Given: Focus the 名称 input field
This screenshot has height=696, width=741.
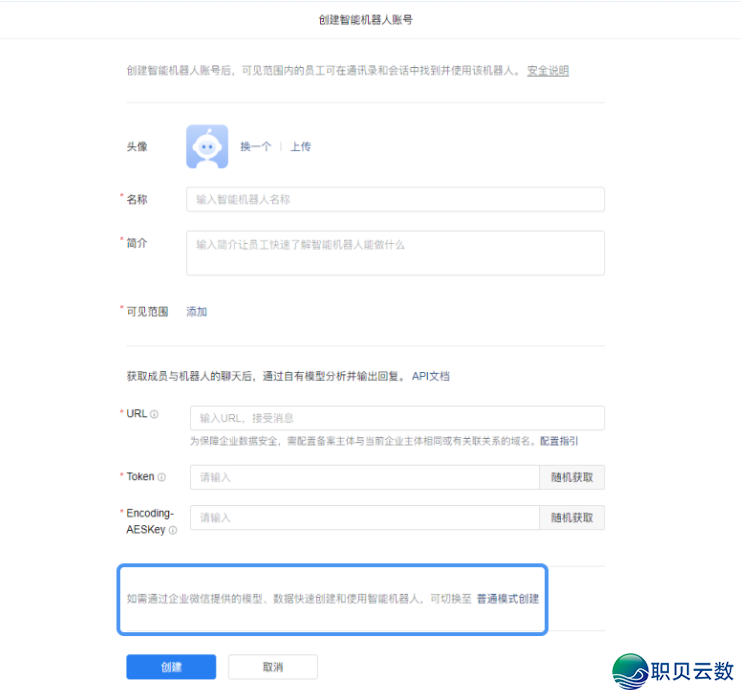Looking at the screenshot, I should pyautogui.click(x=395, y=200).
